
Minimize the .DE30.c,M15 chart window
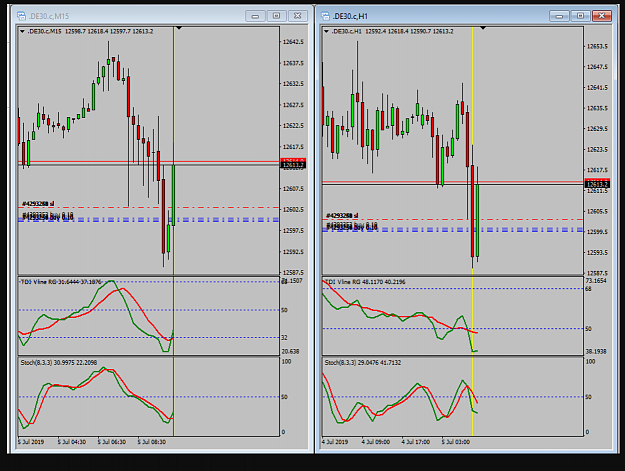point(256,16)
